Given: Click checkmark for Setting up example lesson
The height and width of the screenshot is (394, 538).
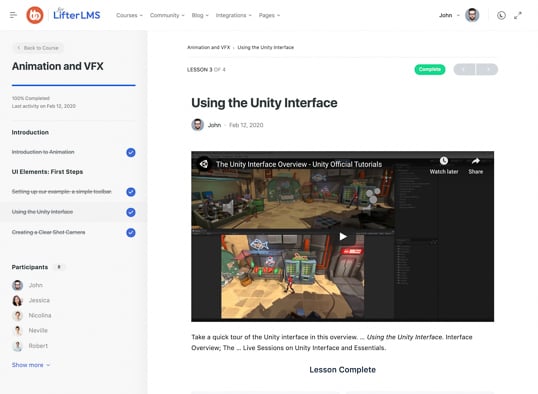Looking at the screenshot, I should [x=131, y=192].
